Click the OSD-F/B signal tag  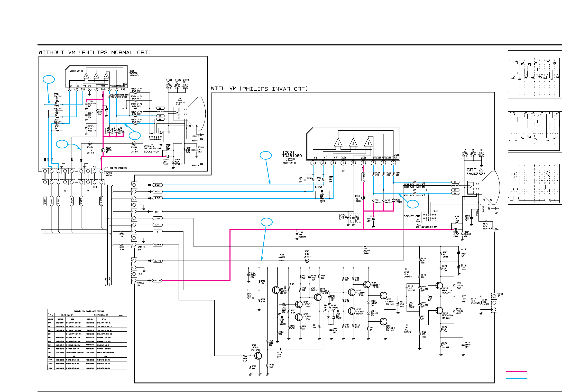tap(157, 245)
